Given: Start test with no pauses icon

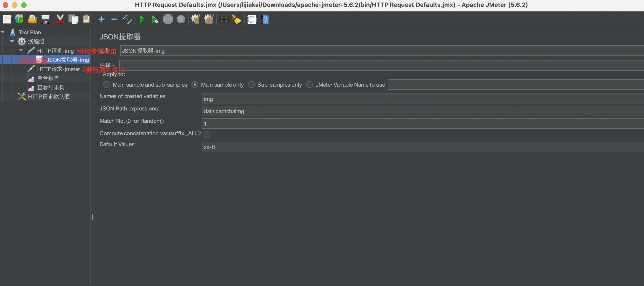Looking at the screenshot, I should pos(155,19).
